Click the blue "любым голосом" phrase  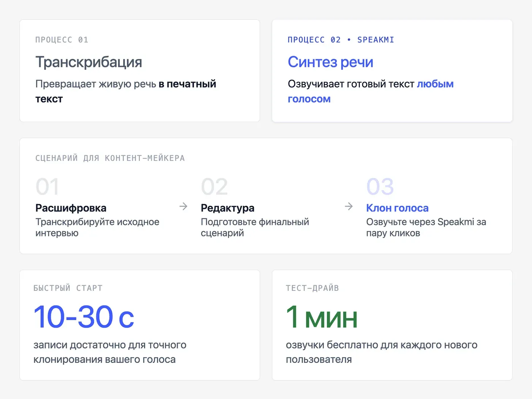(370, 91)
